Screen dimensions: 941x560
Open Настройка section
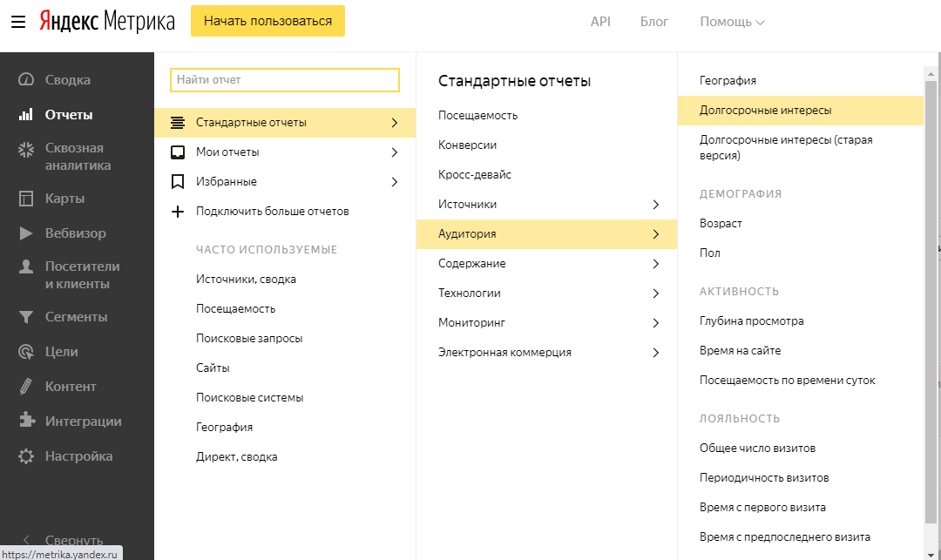tap(78, 456)
